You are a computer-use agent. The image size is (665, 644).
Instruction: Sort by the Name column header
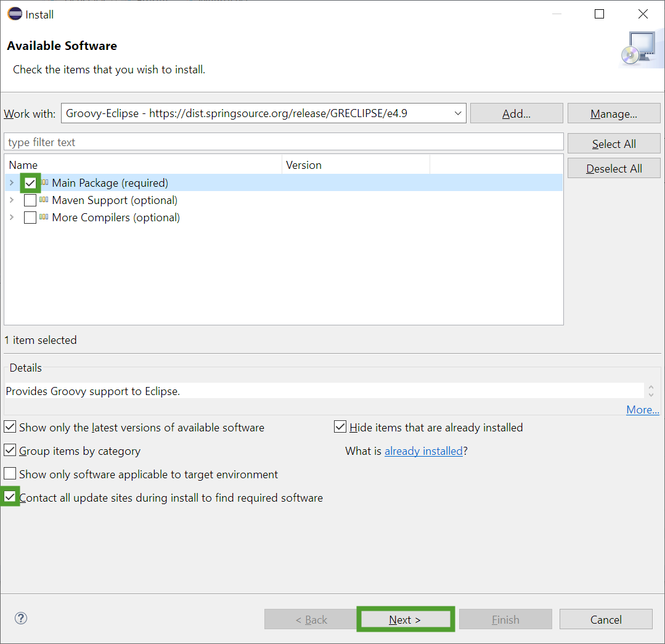coord(142,165)
